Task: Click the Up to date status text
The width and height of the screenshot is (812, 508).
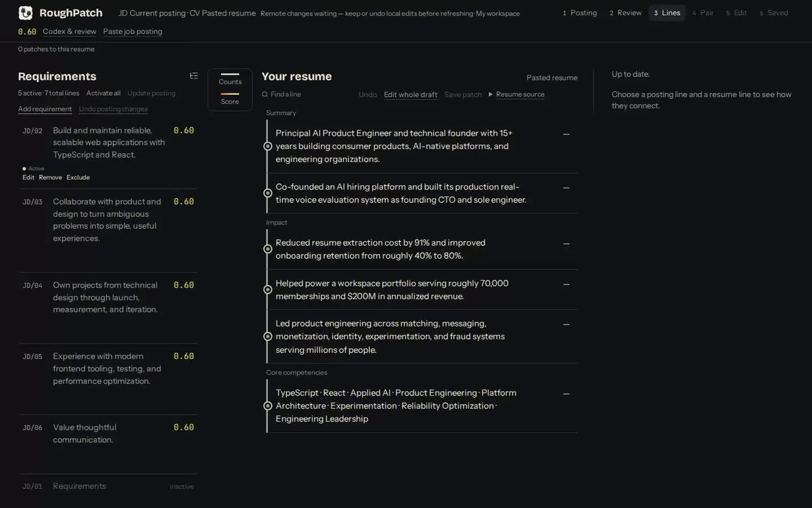Action: click(x=631, y=75)
